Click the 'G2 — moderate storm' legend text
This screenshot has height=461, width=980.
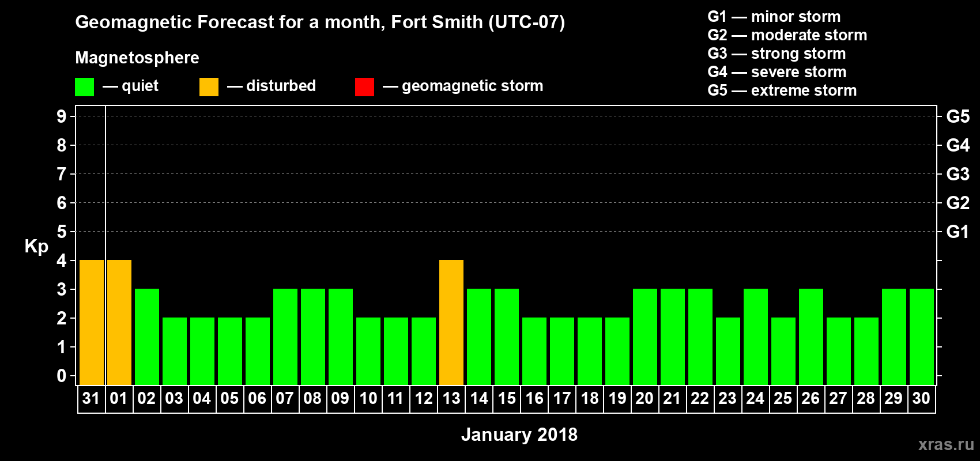pos(787,35)
